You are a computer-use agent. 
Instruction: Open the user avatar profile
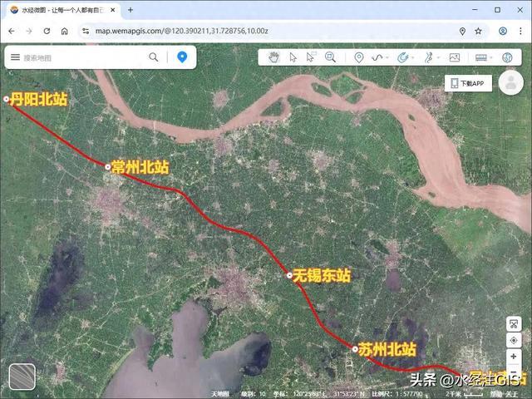tap(510, 83)
